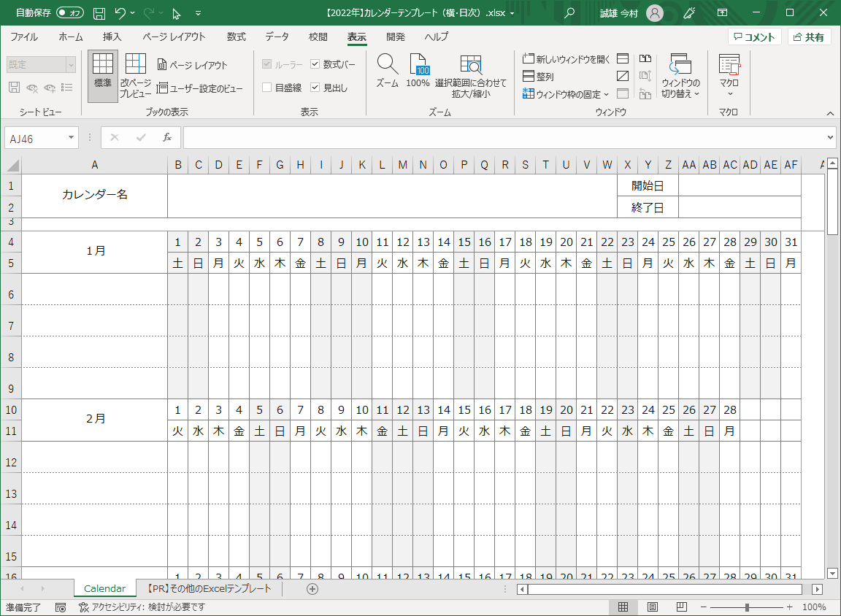The image size is (841, 616).
Task: Reset zoom to 100% in ribbon
Action: click(x=418, y=70)
